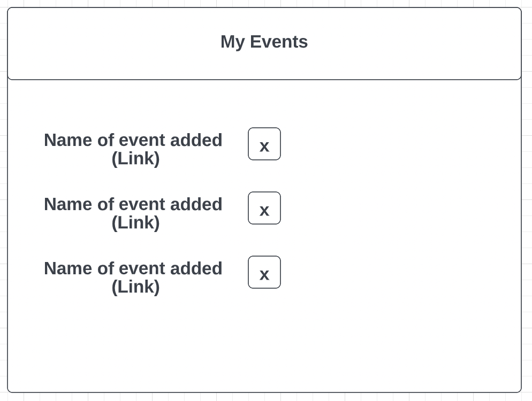Click the x button beside the first event
Image resolution: width=532 pixels, height=401 pixels.
264,144
